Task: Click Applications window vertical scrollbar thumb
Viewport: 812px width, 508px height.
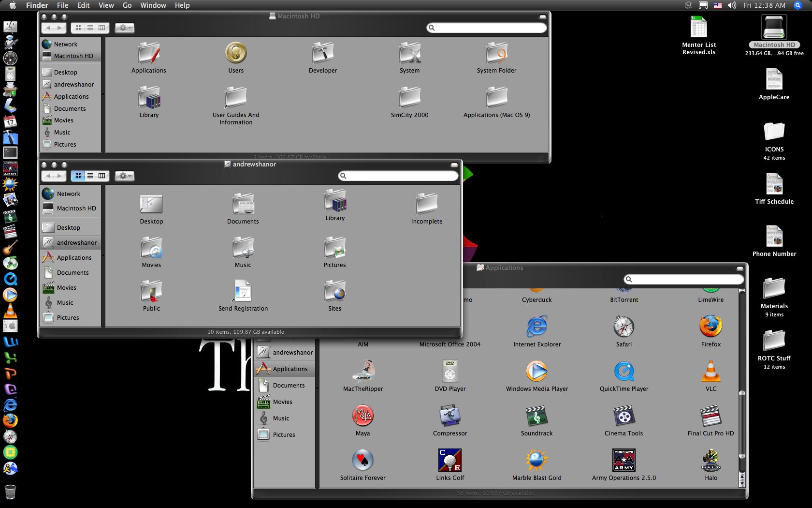Action: 742,425
